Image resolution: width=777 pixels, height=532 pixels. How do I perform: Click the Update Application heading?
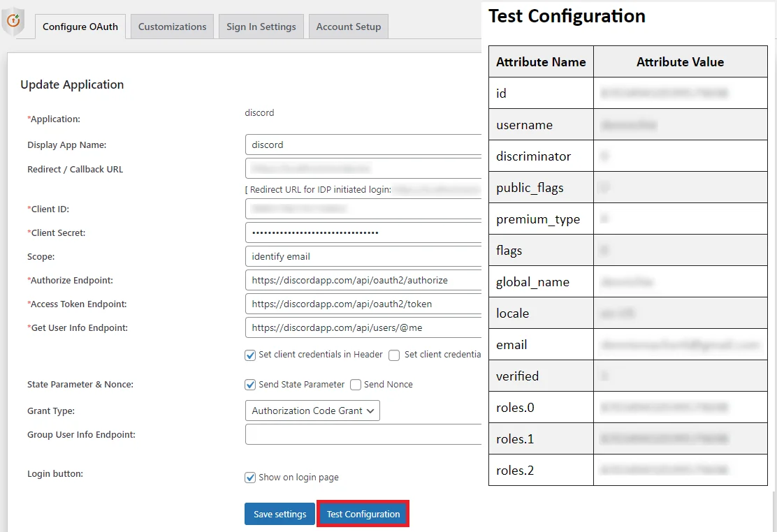[72, 84]
